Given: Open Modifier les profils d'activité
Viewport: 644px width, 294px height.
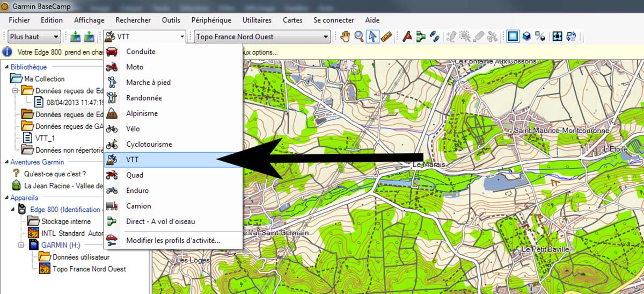Looking at the screenshot, I should point(173,240).
